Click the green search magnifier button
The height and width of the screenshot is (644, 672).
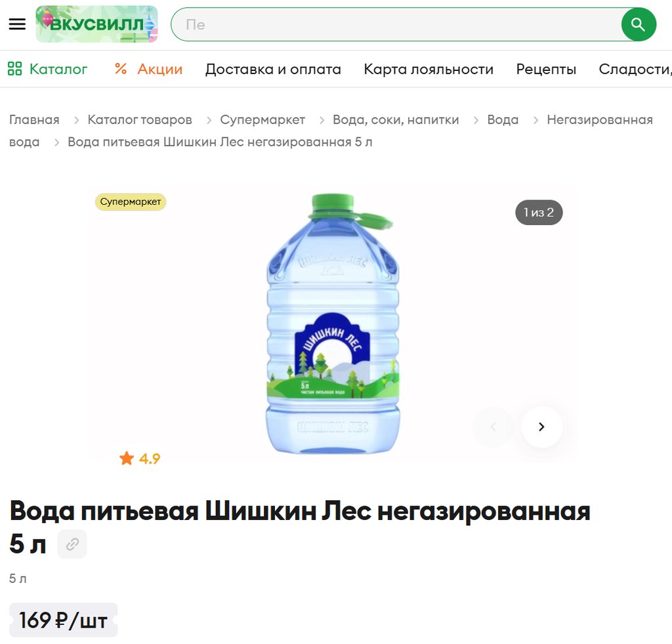(x=638, y=24)
